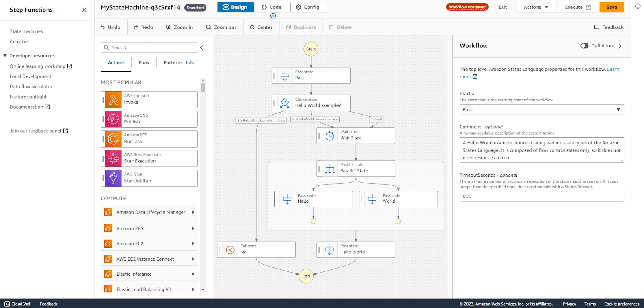Collapse the states browser panel chevron
Viewport: 644px width, 308px height.
tap(202, 47)
